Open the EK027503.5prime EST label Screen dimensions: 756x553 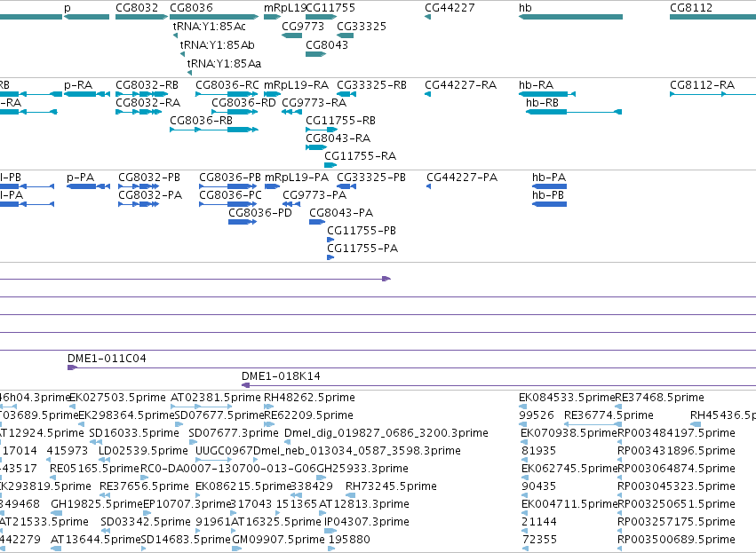click(117, 398)
